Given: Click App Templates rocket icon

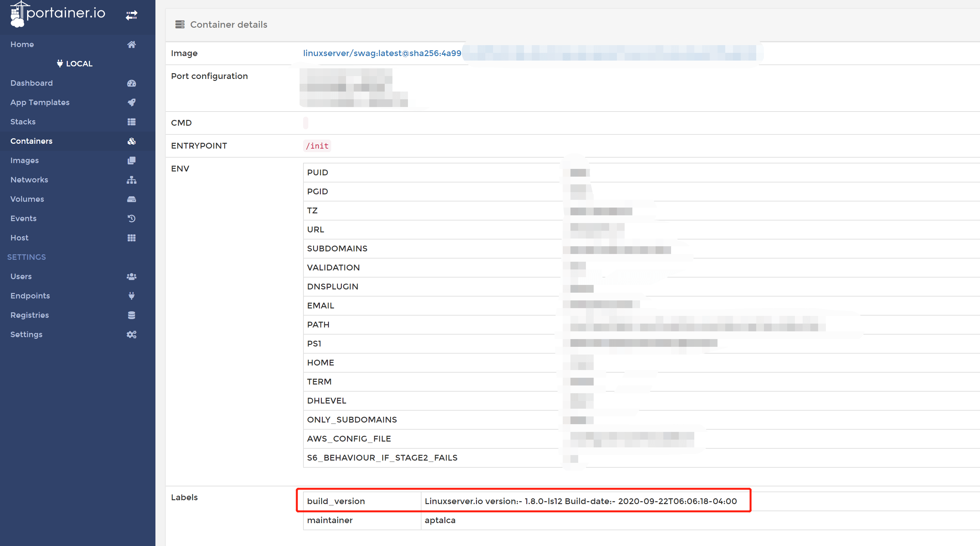Looking at the screenshot, I should coord(131,102).
